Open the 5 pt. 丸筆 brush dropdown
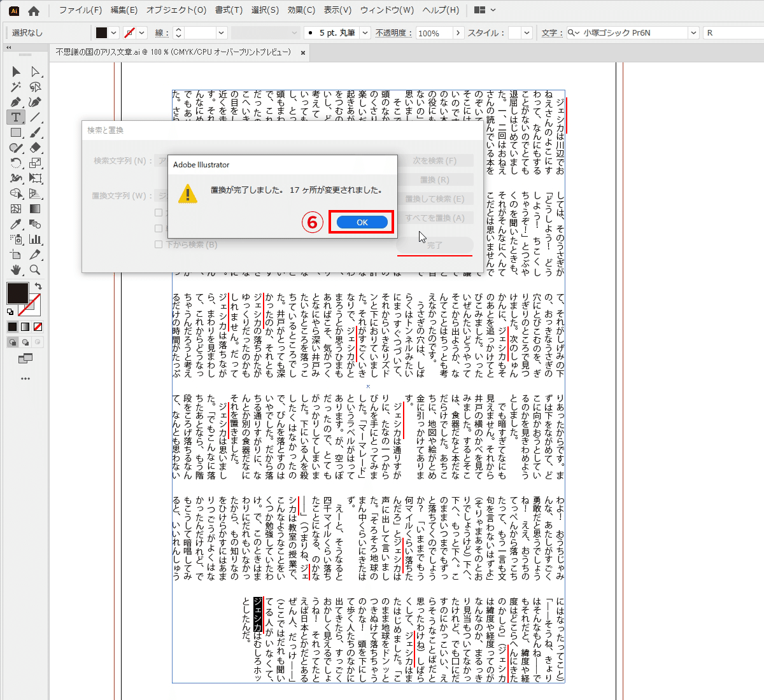 (365, 32)
